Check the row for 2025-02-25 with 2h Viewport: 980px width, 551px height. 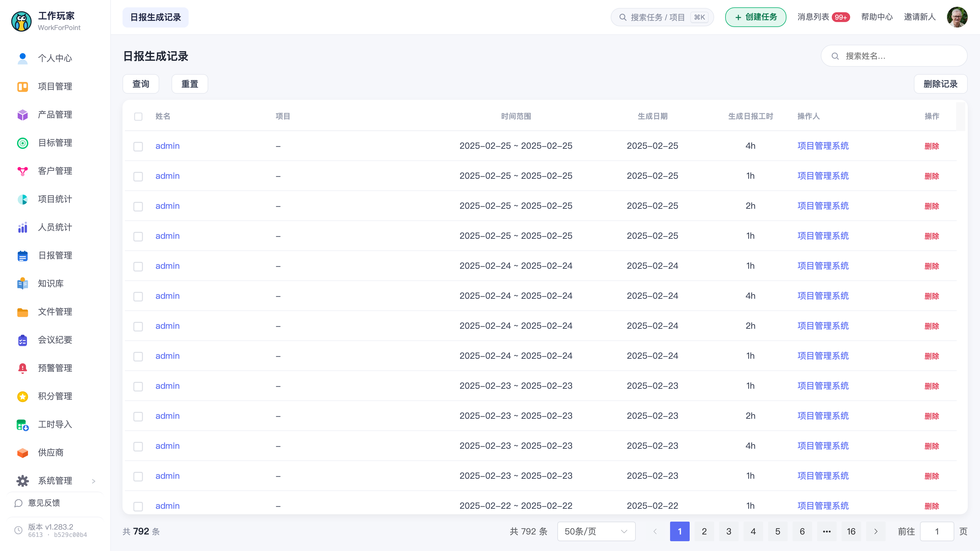point(138,207)
